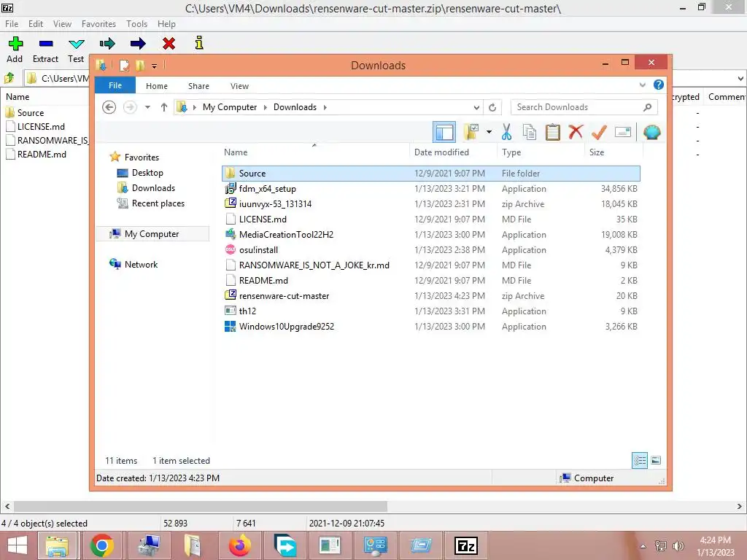Select the fdm_x64_setup file
Image resolution: width=747 pixels, height=560 pixels.
click(x=430, y=189)
